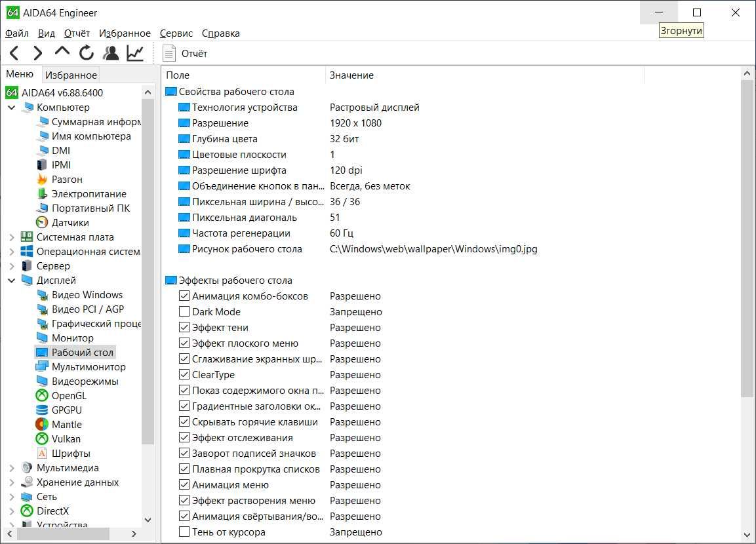Go back with the left arrow toolbar icon
The image size is (756, 544).
pos(14,53)
